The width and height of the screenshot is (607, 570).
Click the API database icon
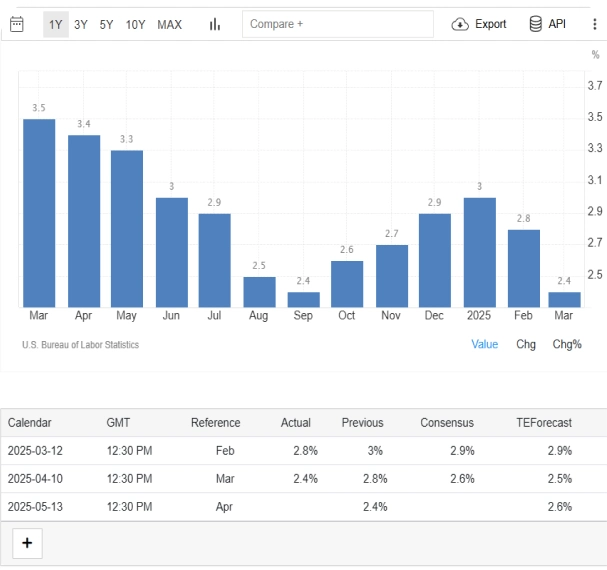(x=536, y=24)
